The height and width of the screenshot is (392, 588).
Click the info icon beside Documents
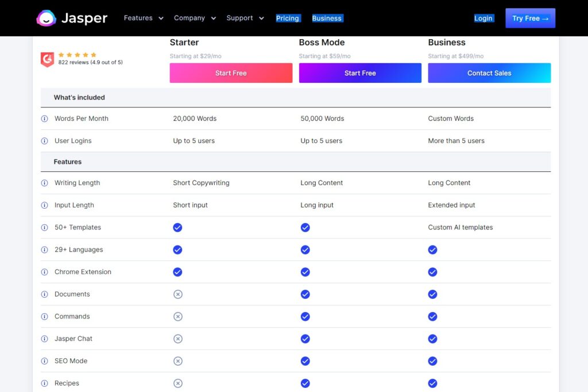[x=45, y=294]
